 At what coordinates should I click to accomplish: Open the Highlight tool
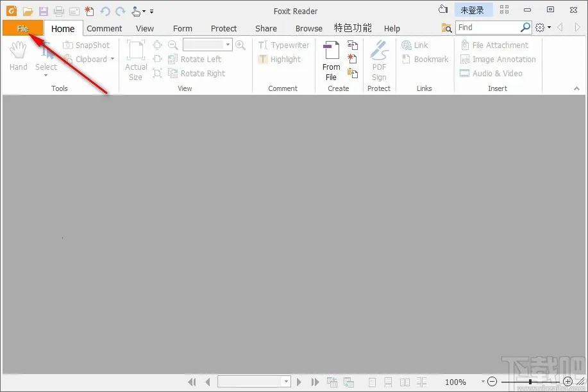pyautogui.click(x=281, y=59)
